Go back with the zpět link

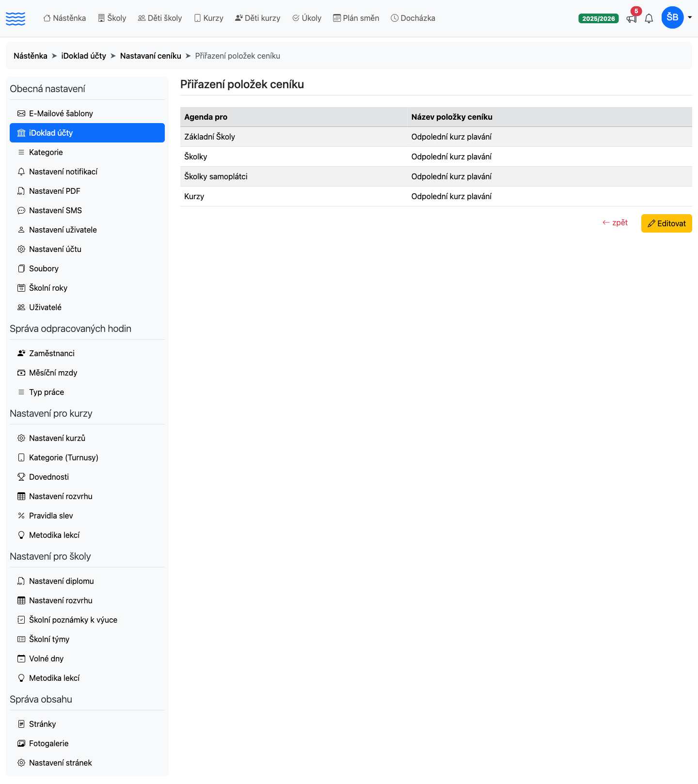pyautogui.click(x=615, y=222)
